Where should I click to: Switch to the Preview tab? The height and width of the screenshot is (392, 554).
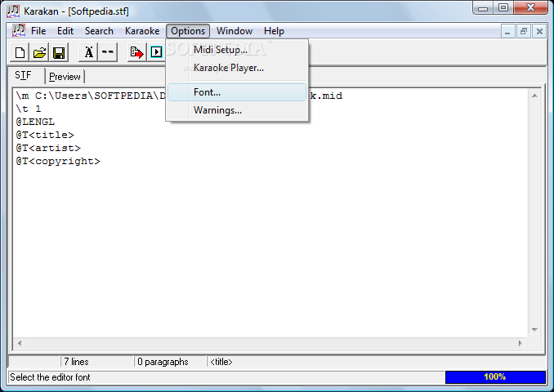65,77
